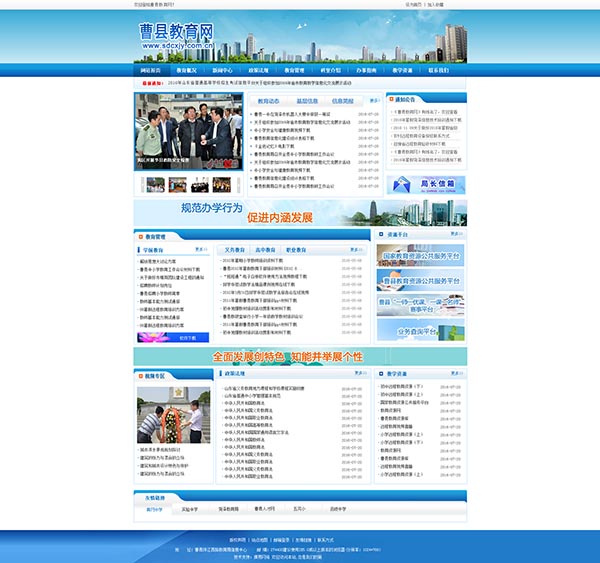Image resolution: width=600 pixels, height=563 pixels.
Task: Switch to the 信息简报 news tab
Action: [x=343, y=101]
